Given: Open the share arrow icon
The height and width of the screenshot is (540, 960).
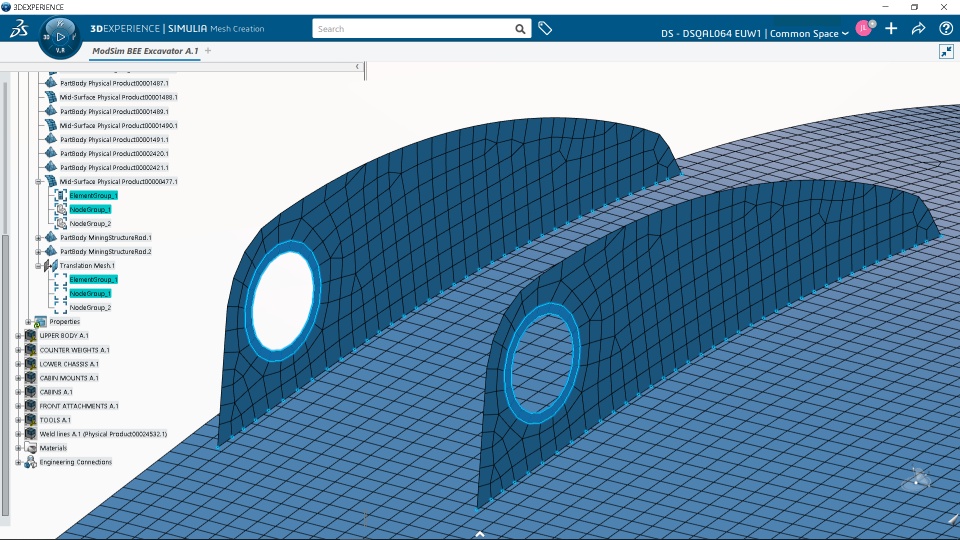Looking at the screenshot, I should (x=918, y=29).
